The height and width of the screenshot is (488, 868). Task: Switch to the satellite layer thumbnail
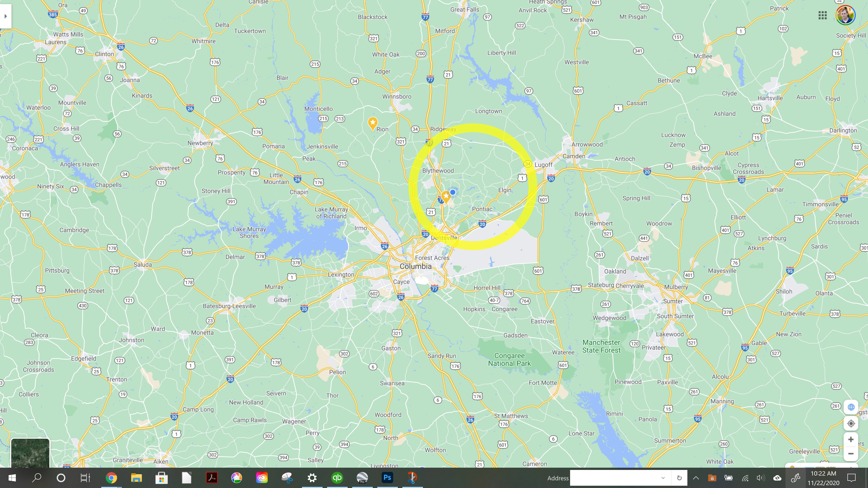(x=30, y=453)
